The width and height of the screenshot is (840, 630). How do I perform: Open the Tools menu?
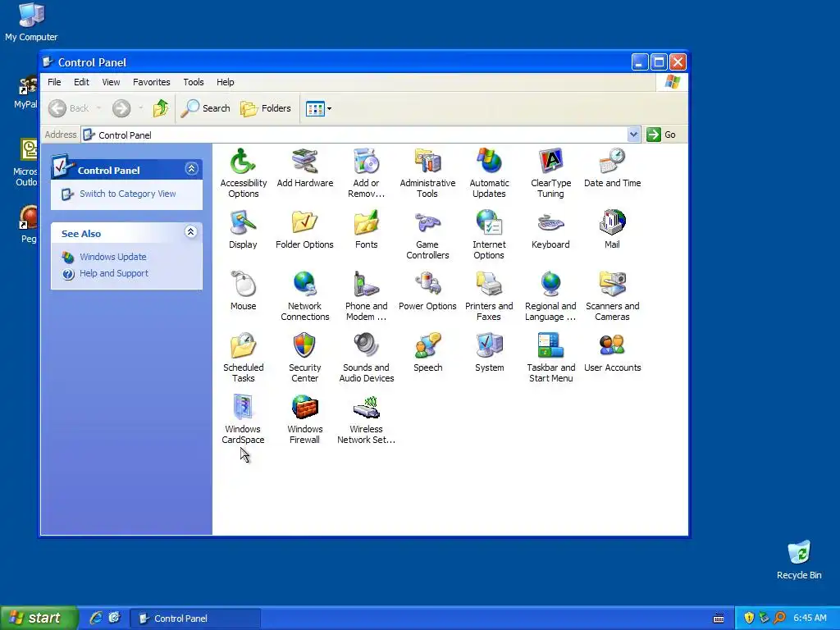click(x=194, y=82)
